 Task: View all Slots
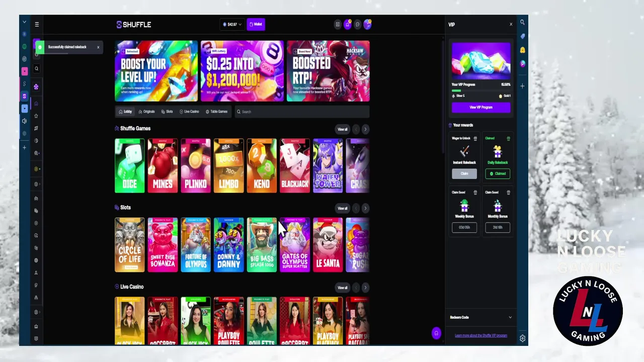tap(343, 208)
